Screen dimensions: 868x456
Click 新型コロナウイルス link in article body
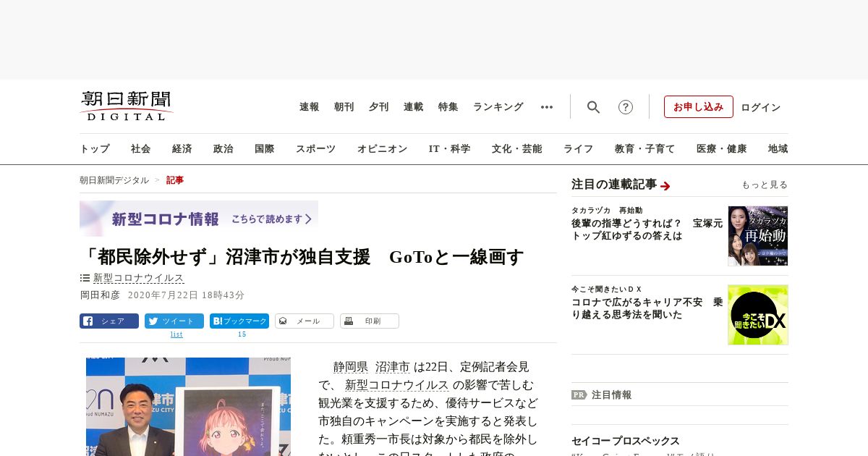(x=397, y=385)
